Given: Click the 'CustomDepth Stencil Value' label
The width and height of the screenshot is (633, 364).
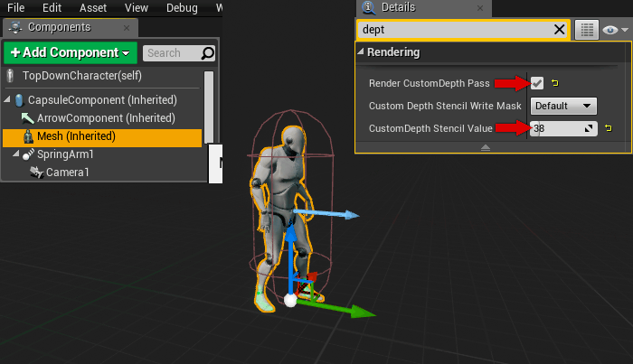Looking at the screenshot, I should click(x=430, y=128).
